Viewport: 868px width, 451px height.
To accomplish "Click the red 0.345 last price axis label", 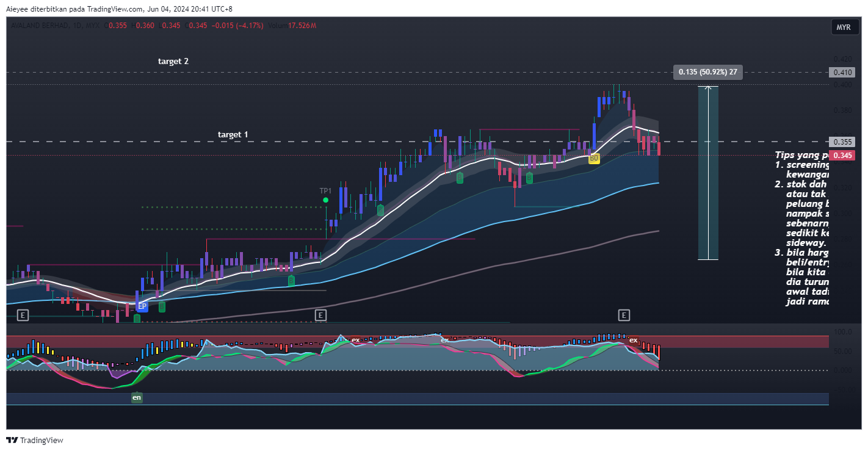I will click(841, 156).
